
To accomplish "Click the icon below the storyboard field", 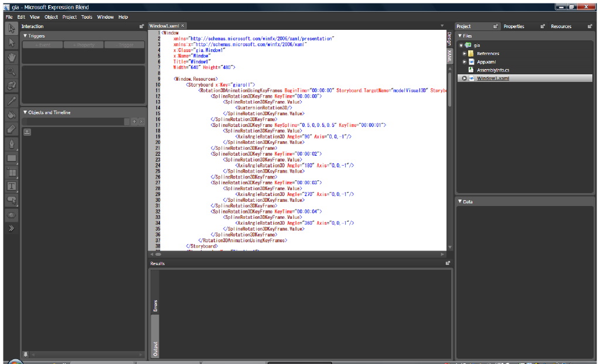I will click(27, 132).
